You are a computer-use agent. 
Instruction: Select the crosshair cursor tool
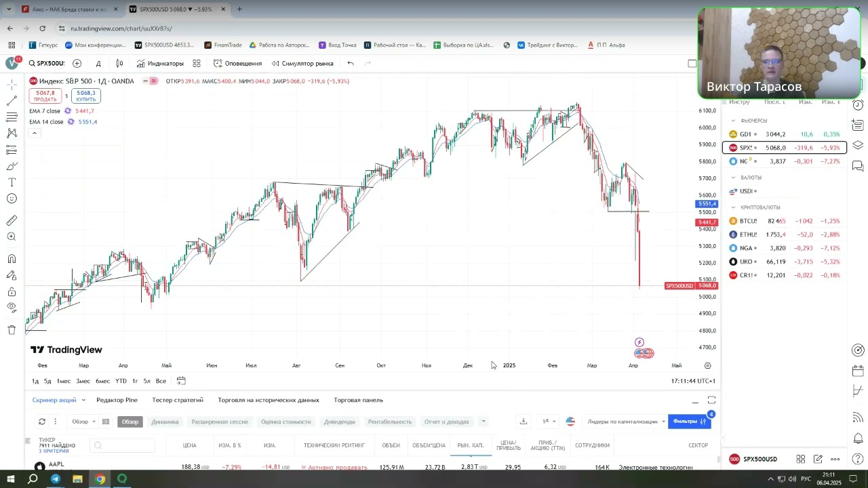(x=12, y=85)
